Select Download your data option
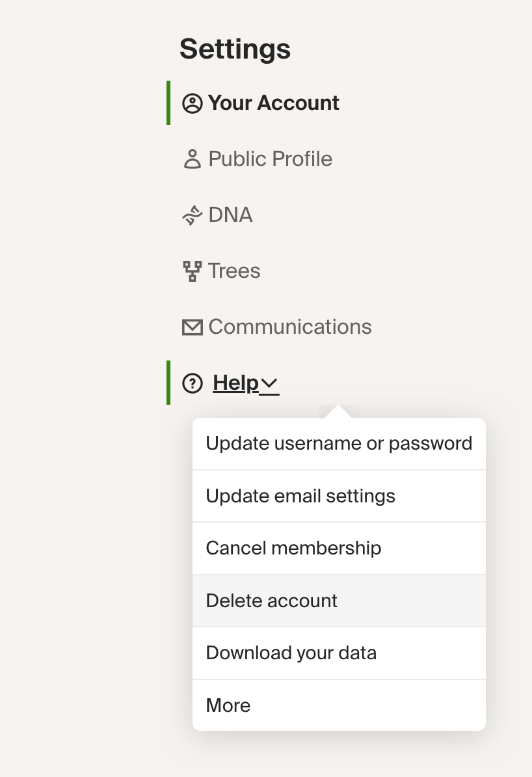Viewport: 532px width, 777px height. click(339, 653)
